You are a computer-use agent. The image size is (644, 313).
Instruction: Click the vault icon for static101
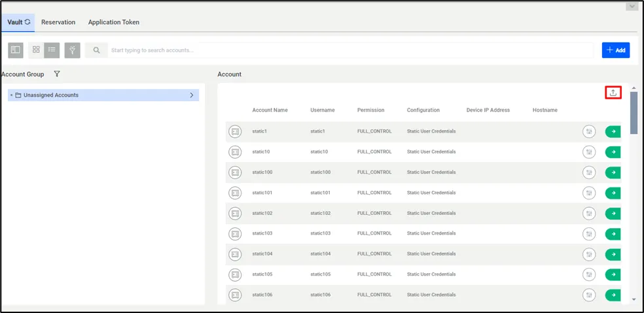[235, 193]
